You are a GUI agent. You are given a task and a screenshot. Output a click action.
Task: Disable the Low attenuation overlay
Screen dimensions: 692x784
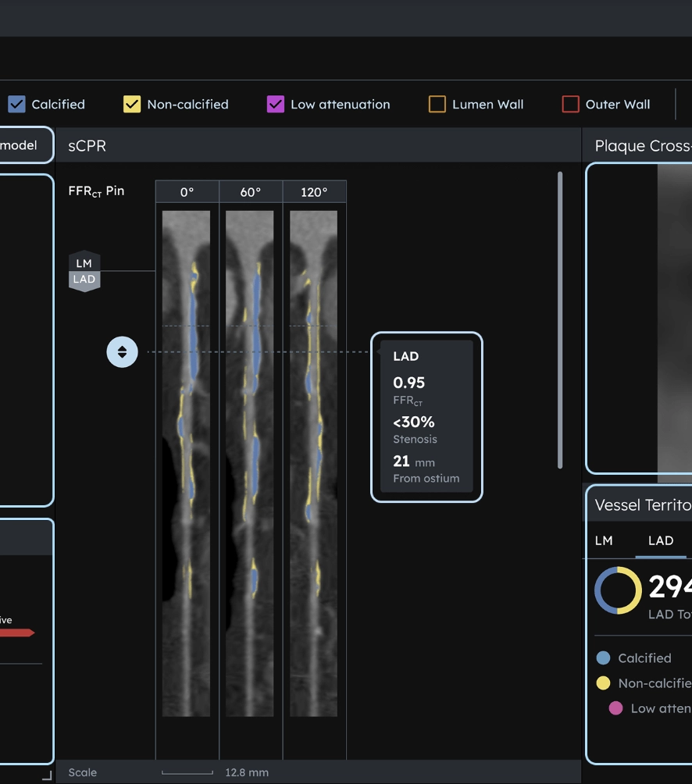(x=276, y=104)
